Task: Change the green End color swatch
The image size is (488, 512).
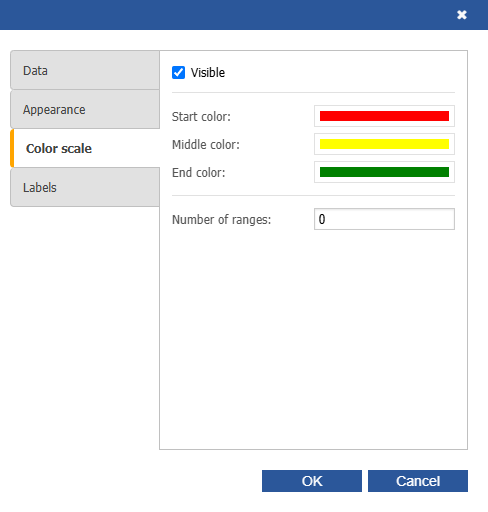Action: [x=384, y=172]
